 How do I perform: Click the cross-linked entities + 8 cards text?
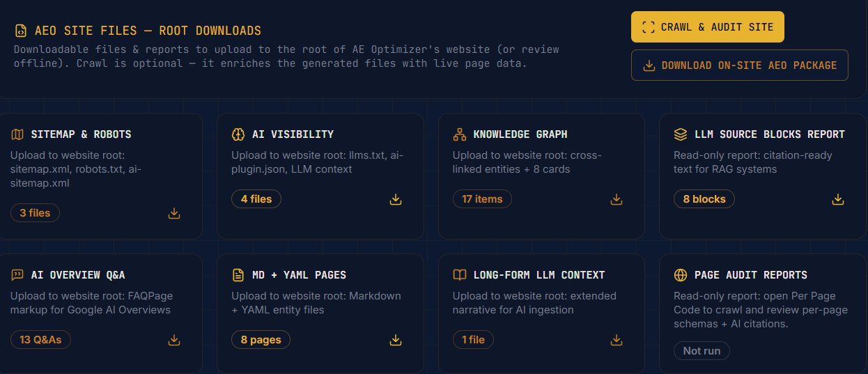coord(527,162)
